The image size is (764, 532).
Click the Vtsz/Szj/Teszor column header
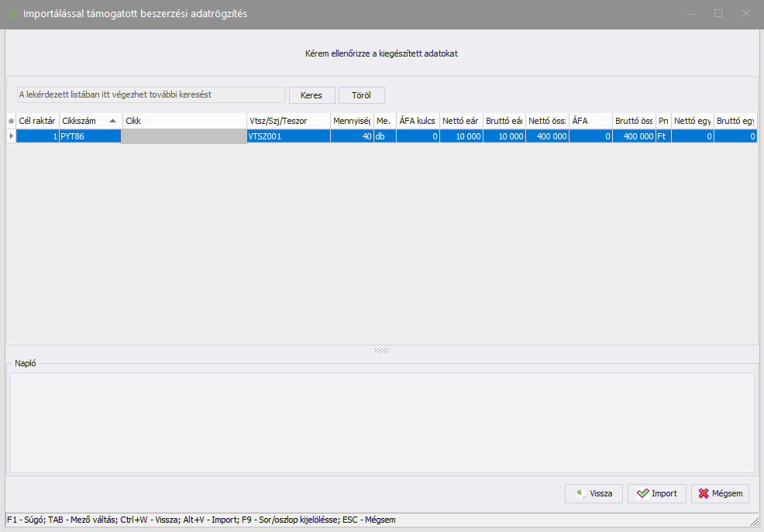(x=287, y=121)
